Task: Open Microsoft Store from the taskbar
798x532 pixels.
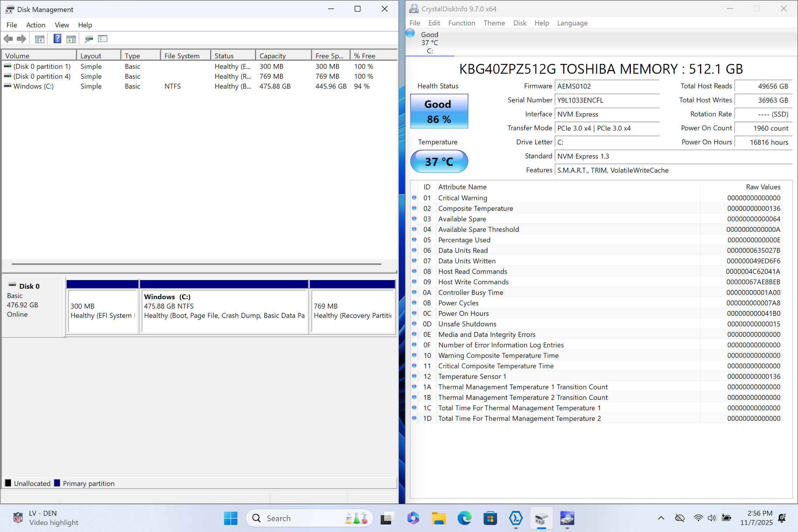Action: pyautogui.click(x=490, y=518)
